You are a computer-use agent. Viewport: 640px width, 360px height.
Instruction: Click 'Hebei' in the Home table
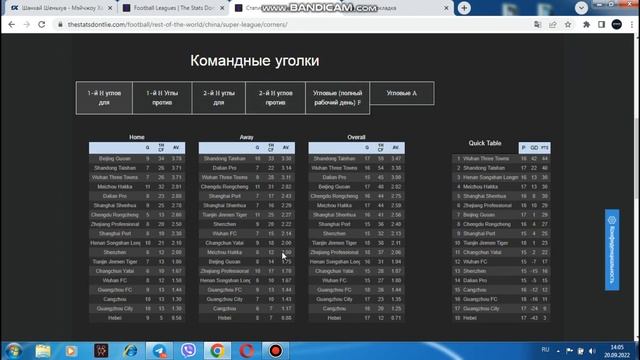point(115,318)
